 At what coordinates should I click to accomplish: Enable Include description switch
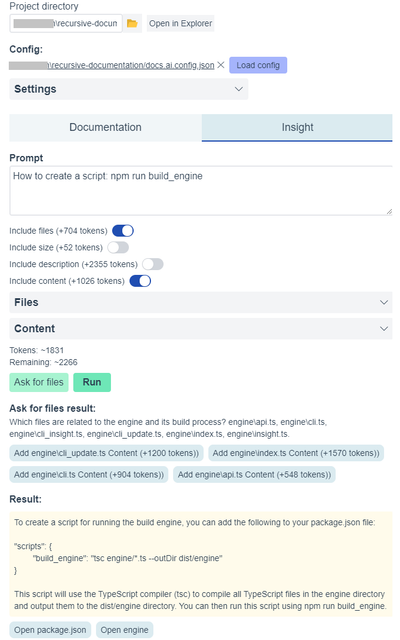153,264
